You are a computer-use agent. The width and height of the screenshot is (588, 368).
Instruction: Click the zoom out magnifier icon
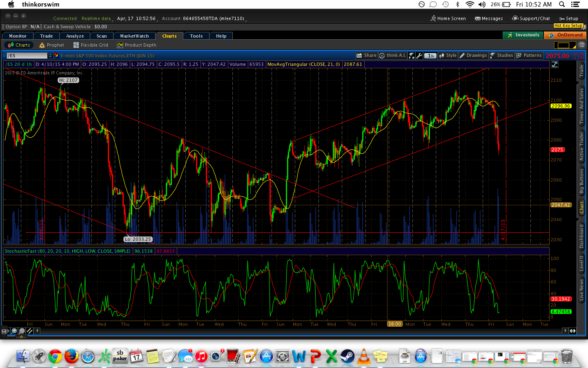(x=22, y=331)
